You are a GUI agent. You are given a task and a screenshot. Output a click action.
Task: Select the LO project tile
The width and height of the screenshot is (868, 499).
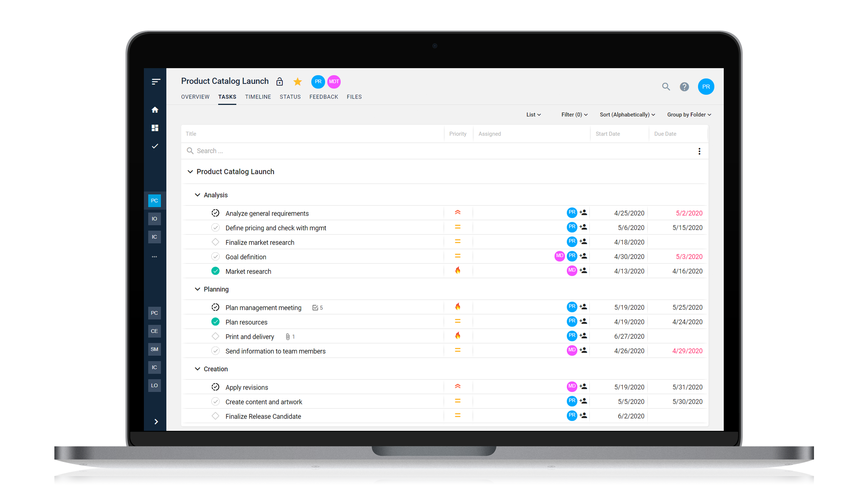154,385
